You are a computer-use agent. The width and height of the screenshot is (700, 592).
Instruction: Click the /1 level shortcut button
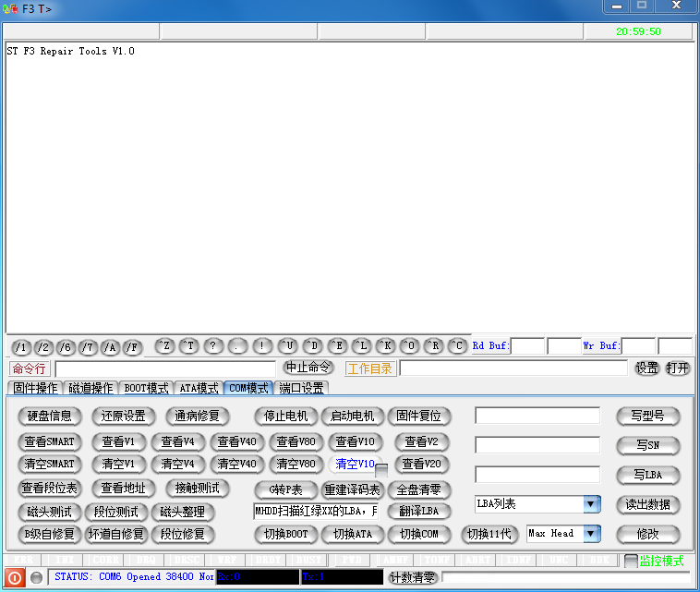tap(21, 347)
